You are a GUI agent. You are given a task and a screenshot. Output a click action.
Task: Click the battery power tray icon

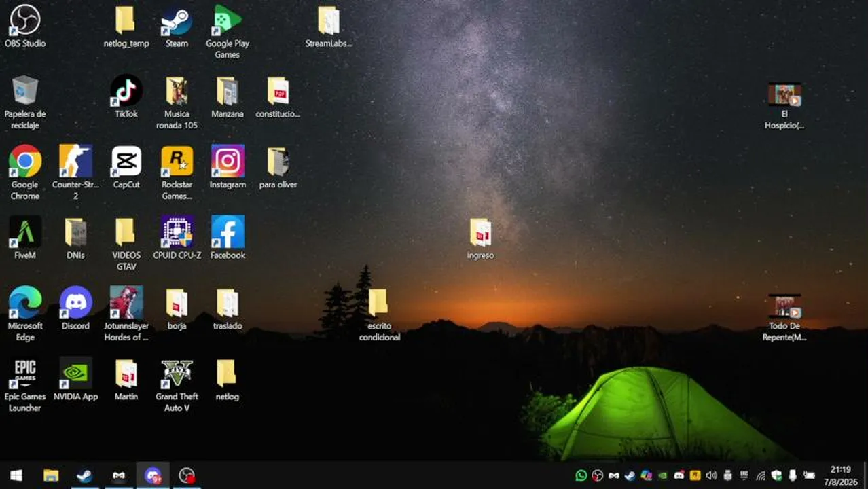click(x=809, y=475)
